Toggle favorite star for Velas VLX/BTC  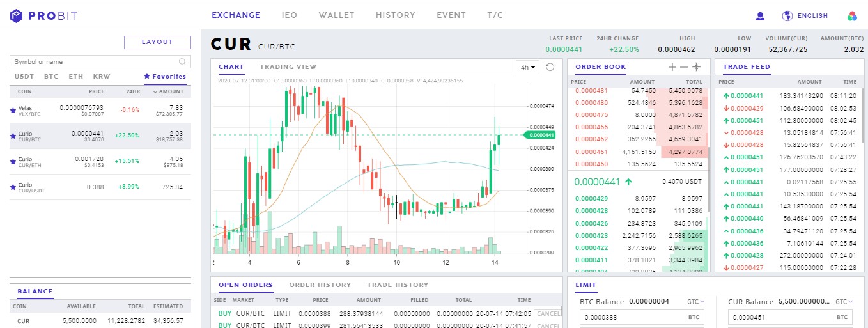coord(13,110)
